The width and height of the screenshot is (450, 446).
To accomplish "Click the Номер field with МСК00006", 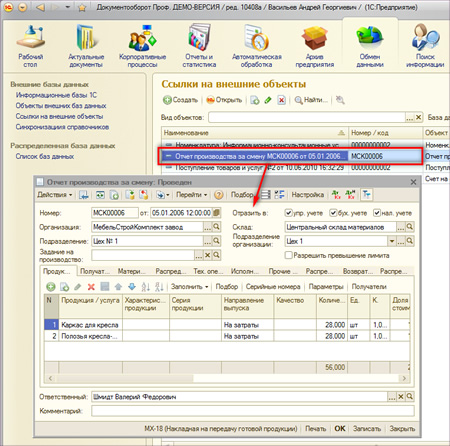I will 115,213.
